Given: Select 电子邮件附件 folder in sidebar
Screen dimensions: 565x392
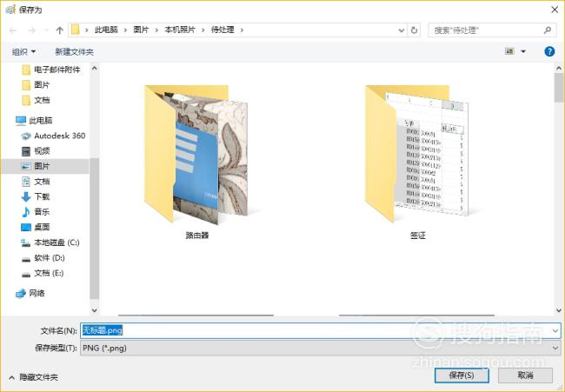Looking at the screenshot, I should pyautogui.click(x=50, y=70).
